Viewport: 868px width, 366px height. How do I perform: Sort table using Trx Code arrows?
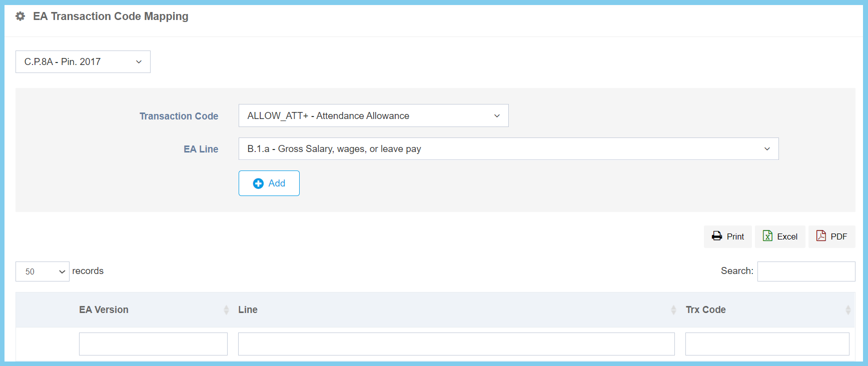[848, 310]
